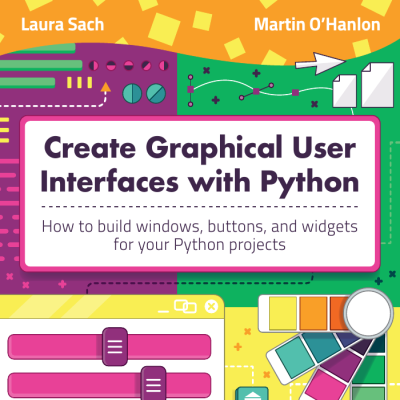The width and height of the screenshot is (400, 400).
Task: Click the minimize dash in the yellow window bar
Action: coord(163,311)
